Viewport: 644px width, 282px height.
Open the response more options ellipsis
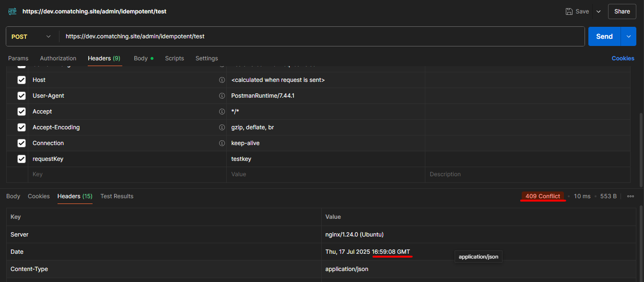click(631, 196)
